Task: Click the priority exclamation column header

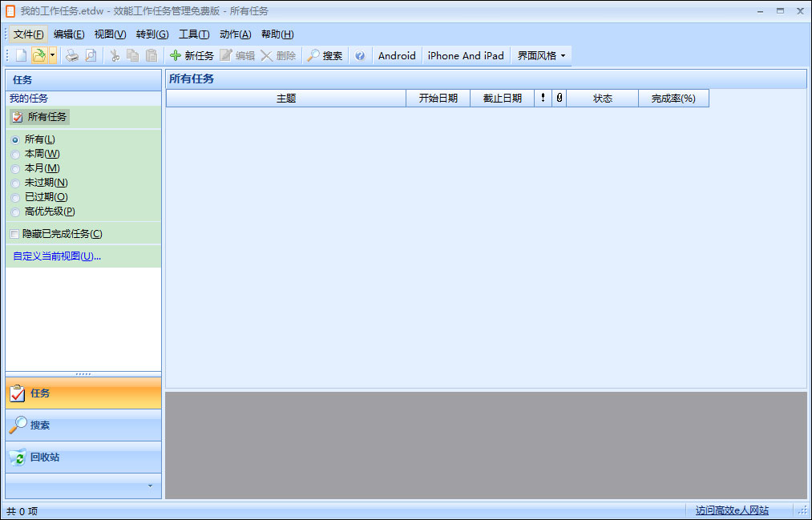Action: [543, 99]
